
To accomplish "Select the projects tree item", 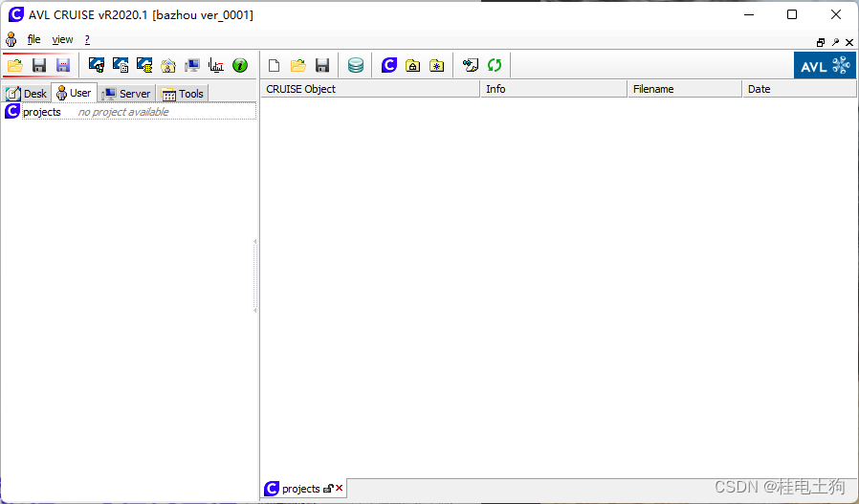I will (42, 112).
